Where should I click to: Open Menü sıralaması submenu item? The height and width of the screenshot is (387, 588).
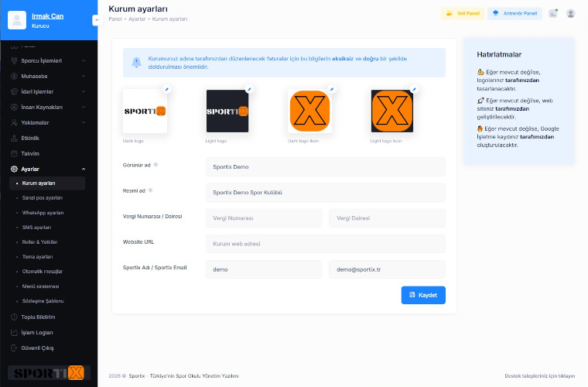(47, 286)
